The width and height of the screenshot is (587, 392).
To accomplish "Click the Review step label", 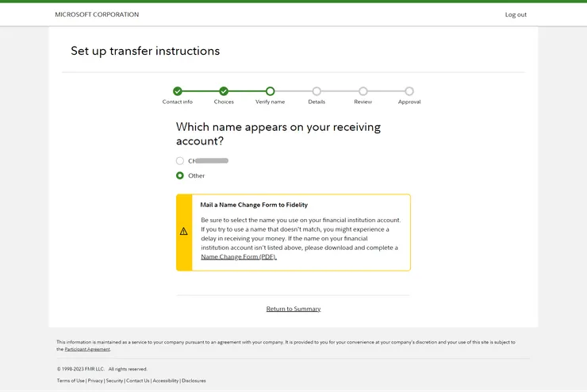I will pos(363,102).
